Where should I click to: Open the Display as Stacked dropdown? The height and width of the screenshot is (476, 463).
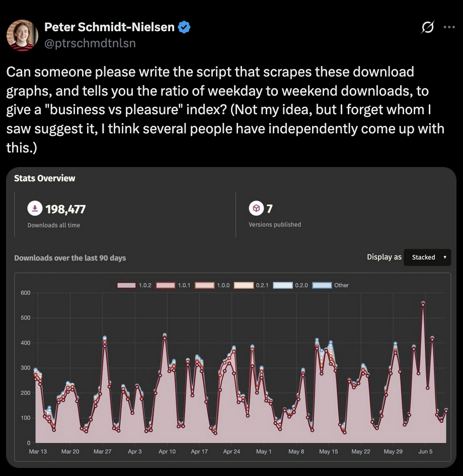(427, 257)
